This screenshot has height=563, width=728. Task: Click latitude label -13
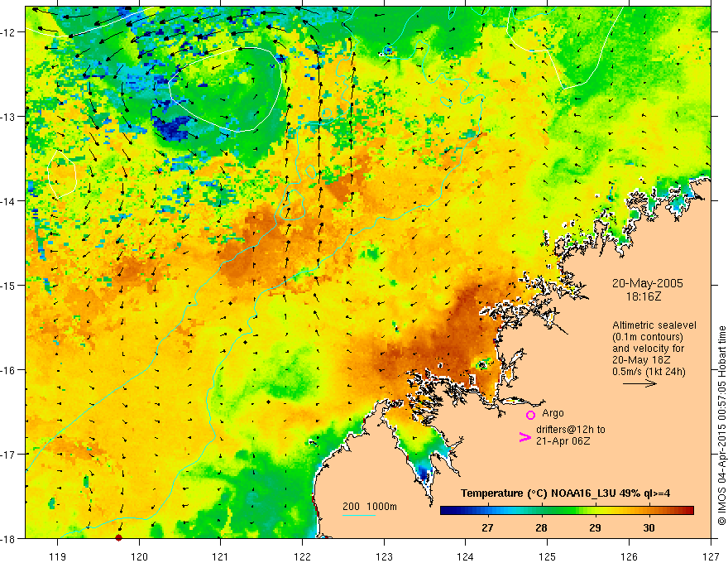(x=9, y=117)
